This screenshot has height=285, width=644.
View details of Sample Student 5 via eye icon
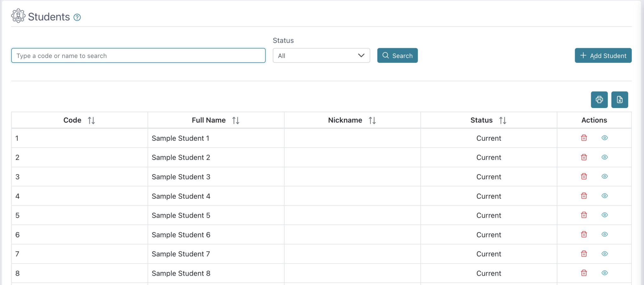pyautogui.click(x=605, y=215)
